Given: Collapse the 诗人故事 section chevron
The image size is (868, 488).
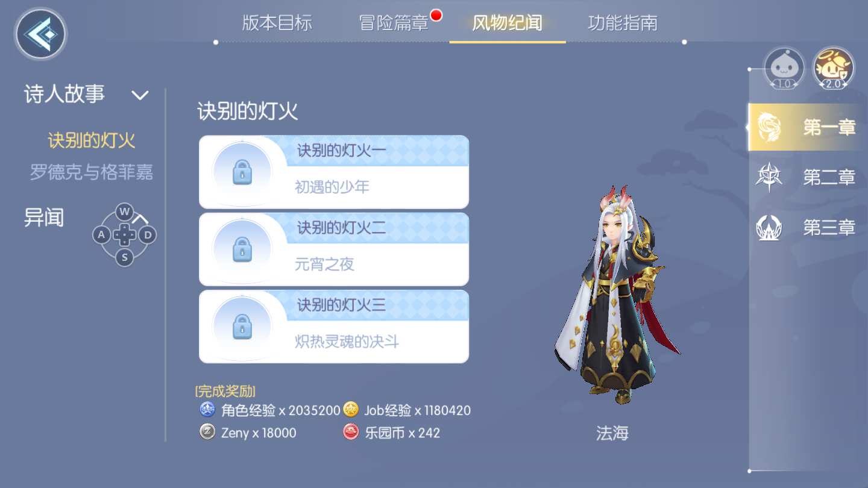Looking at the screenshot, I should point(140,95).
